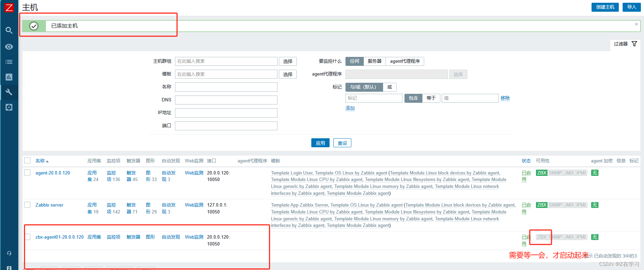Screen dimensions: 644x270
Task: Focus the 标记 tag name field
Action: tap(374, 98)
